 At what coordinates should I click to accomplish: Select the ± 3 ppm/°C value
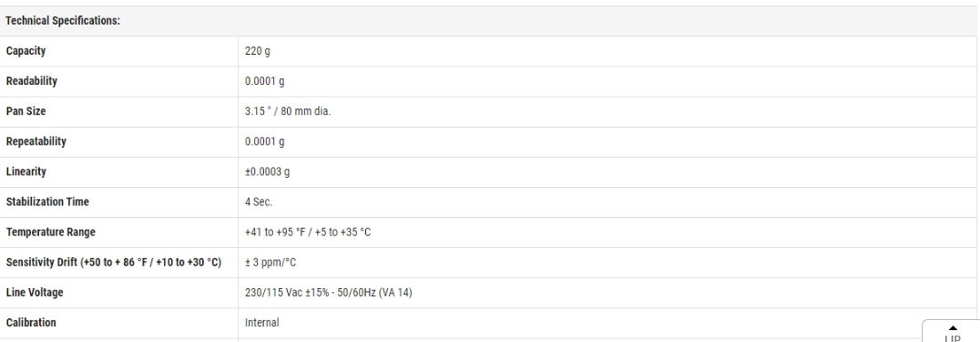(x=271, y=262)
